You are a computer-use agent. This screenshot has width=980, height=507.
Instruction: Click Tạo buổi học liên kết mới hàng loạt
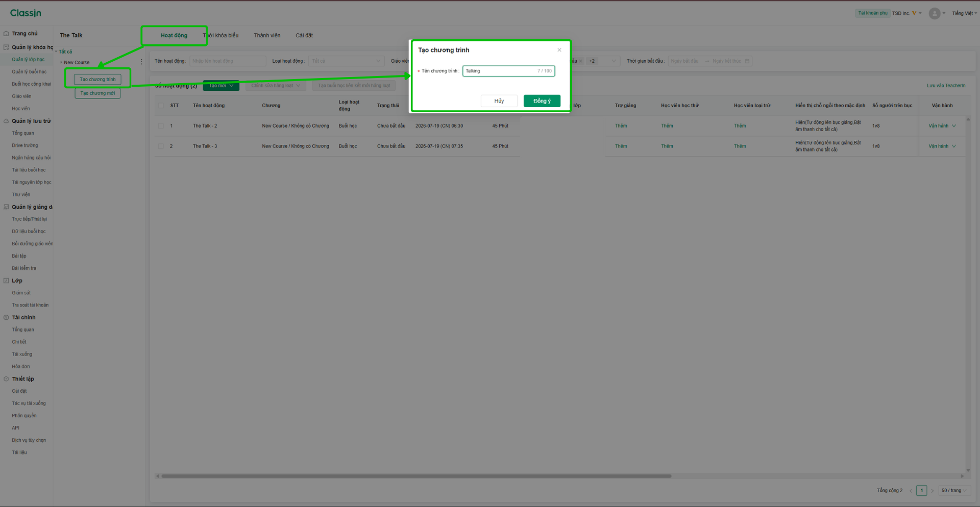tap(354, 86)
